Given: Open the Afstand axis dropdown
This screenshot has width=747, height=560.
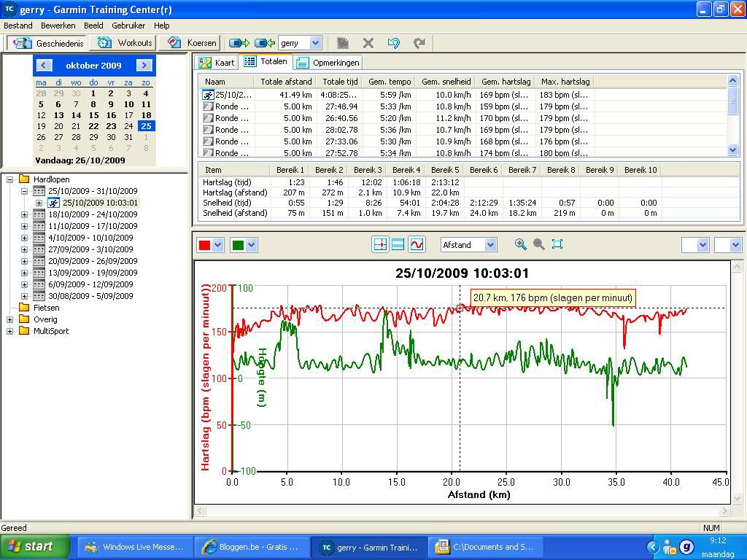Looking at the screenshot, I should 490,245.
